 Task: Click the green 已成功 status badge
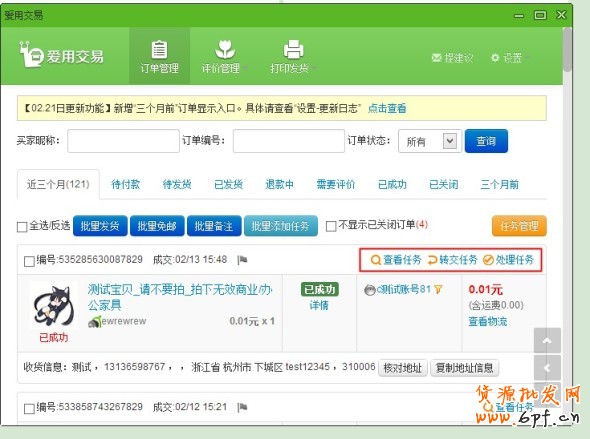click(319, 289)
